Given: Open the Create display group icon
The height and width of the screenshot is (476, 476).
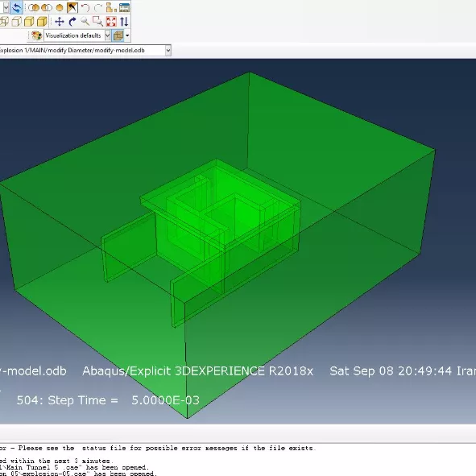Looking at the screenshot, I should click(x=111, y=7).
